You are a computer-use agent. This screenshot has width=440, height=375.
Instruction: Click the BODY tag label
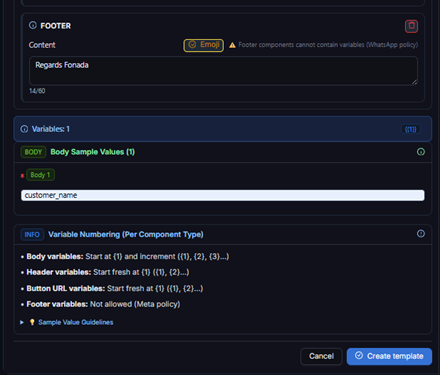point(33,152)
